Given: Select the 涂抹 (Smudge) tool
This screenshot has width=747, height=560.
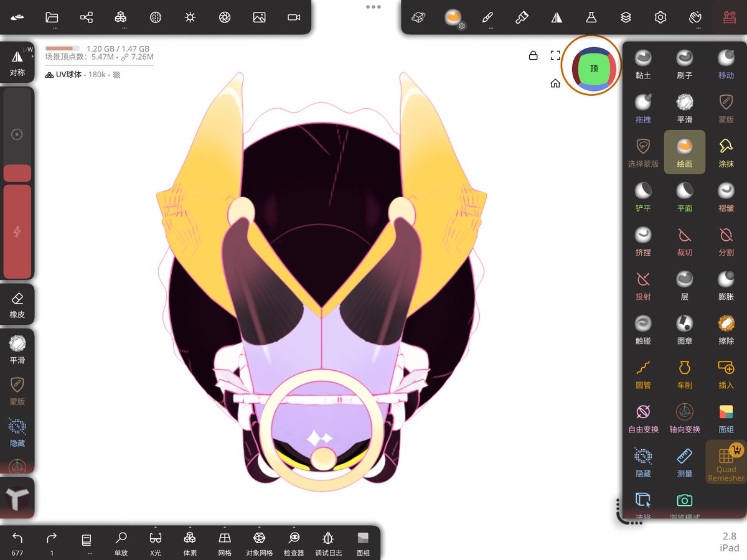Looking at the screenshot, I should pyautogui.click(x=726, y=152).
